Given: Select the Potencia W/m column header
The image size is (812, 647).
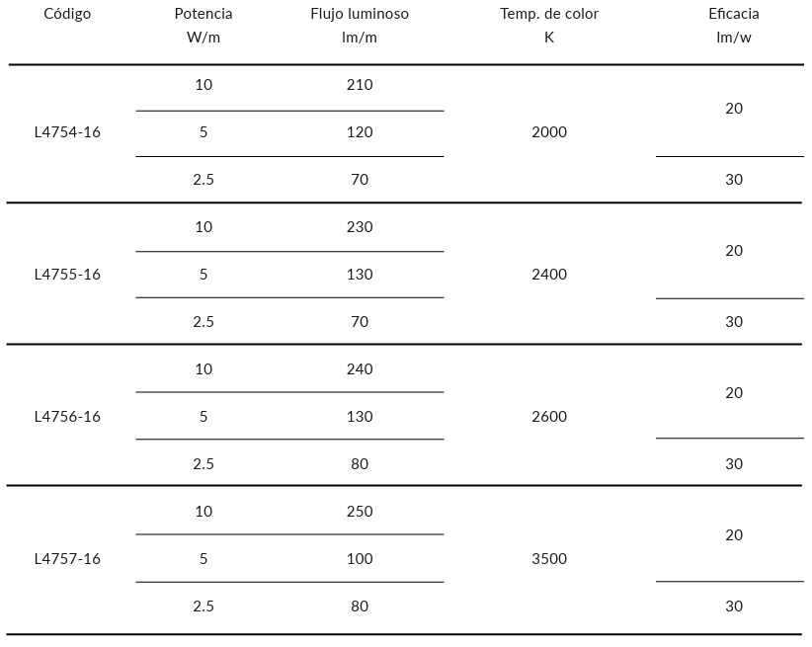Looking at the screenshot, I should (x=203, y=26).
